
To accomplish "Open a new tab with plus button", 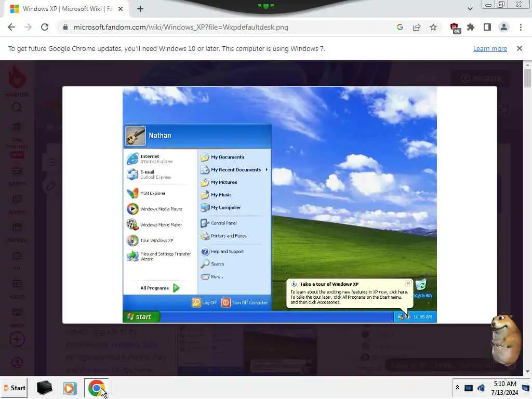I will 140,9.
